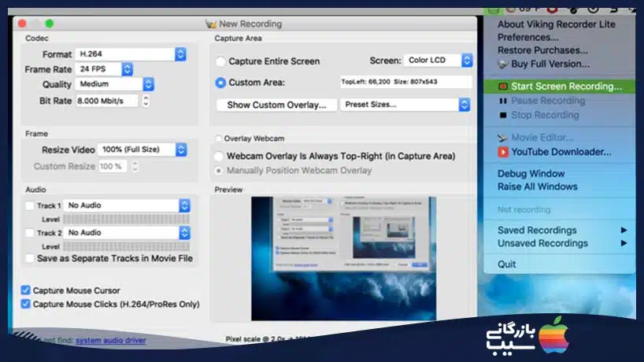Enable the Track 1 audio checkbox
Image resolution: width=644 pixels, height=362 pixels.
[30, 205]
